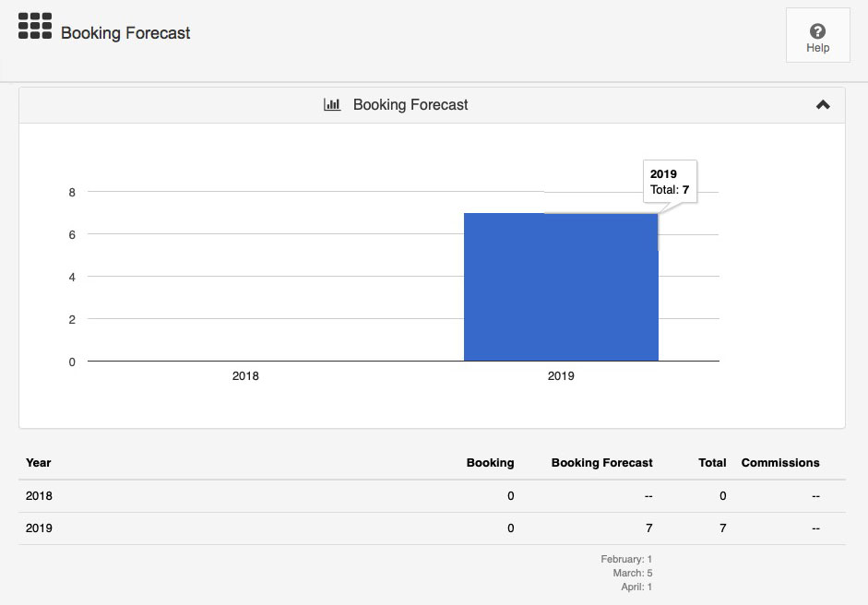Click the Help button label

tap(817, 48)
